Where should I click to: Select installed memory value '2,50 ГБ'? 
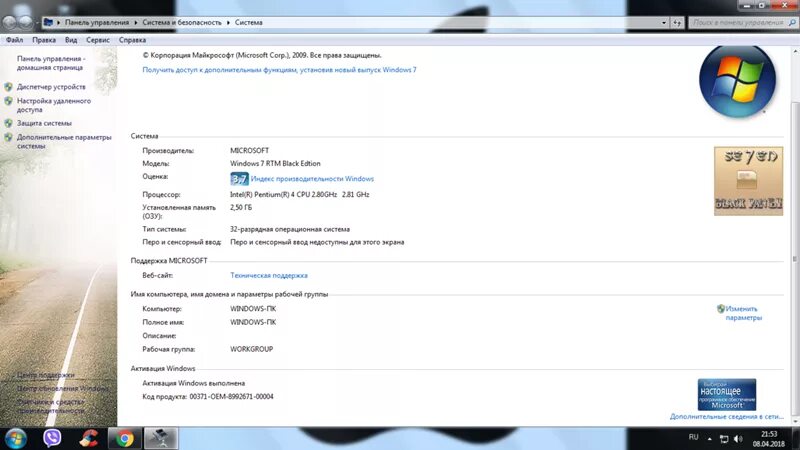(241, 207)
